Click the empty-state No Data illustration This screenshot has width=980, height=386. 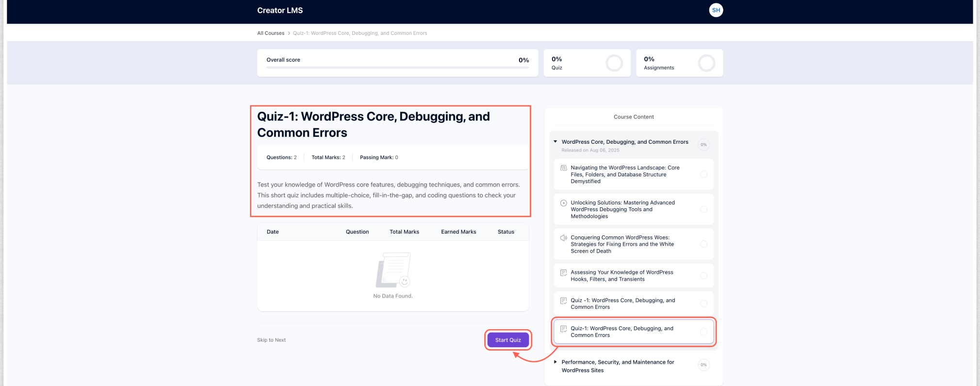click(393, 270)
